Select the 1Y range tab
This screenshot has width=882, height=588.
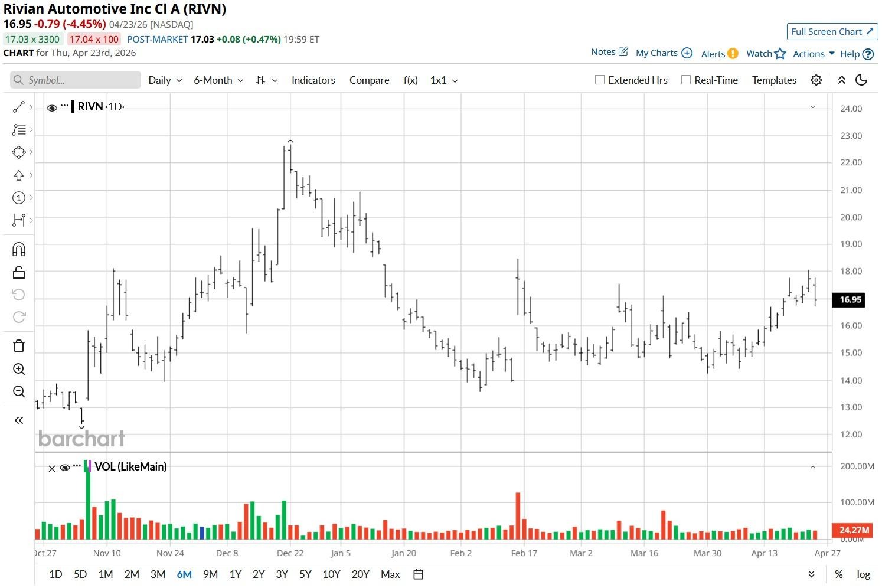(x=235, y=574)
